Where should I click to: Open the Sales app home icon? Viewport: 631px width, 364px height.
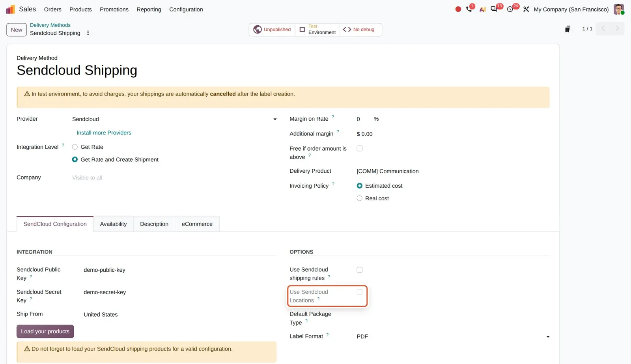(11, 9)
